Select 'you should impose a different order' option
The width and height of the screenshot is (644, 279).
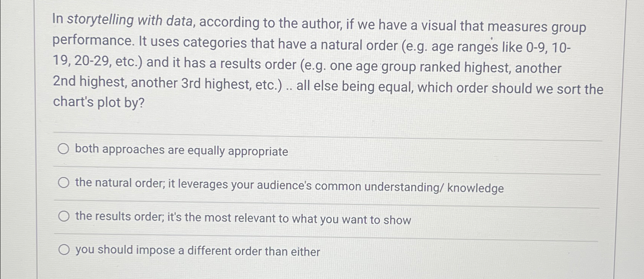pos(64,249)
